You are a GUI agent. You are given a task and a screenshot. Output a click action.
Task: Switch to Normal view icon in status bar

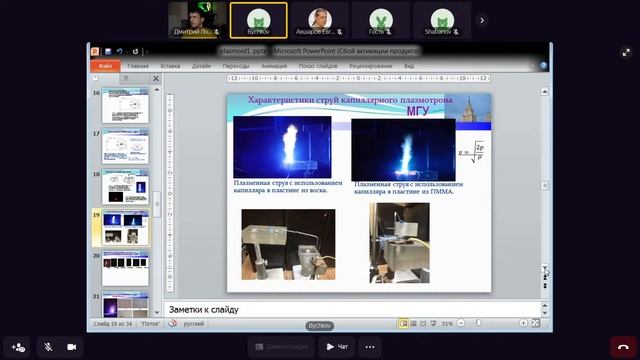pos(403,323)
